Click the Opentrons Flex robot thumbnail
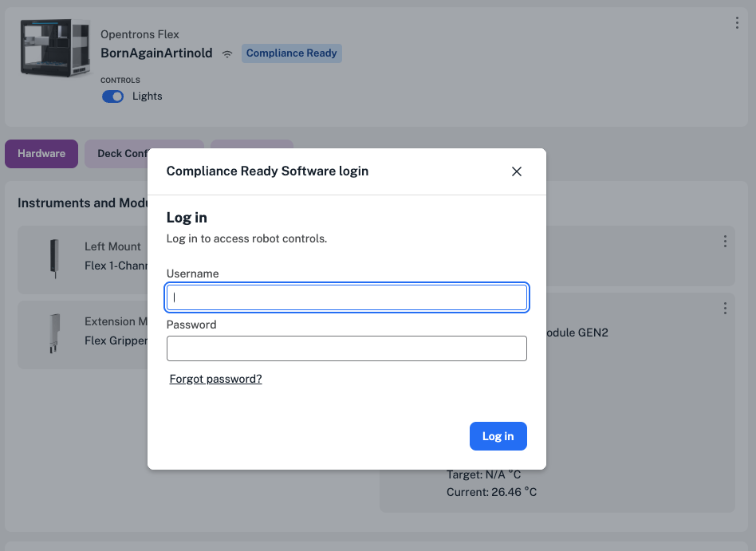Image resolution: width=756 pixels, height=551 pixels. [x=55, y=48]
